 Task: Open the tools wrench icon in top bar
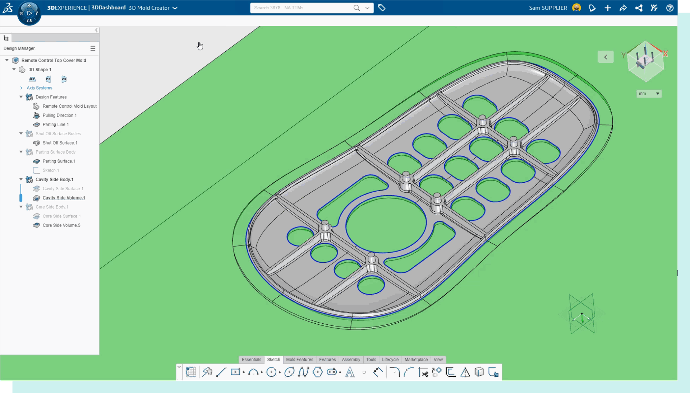(654, 7)
